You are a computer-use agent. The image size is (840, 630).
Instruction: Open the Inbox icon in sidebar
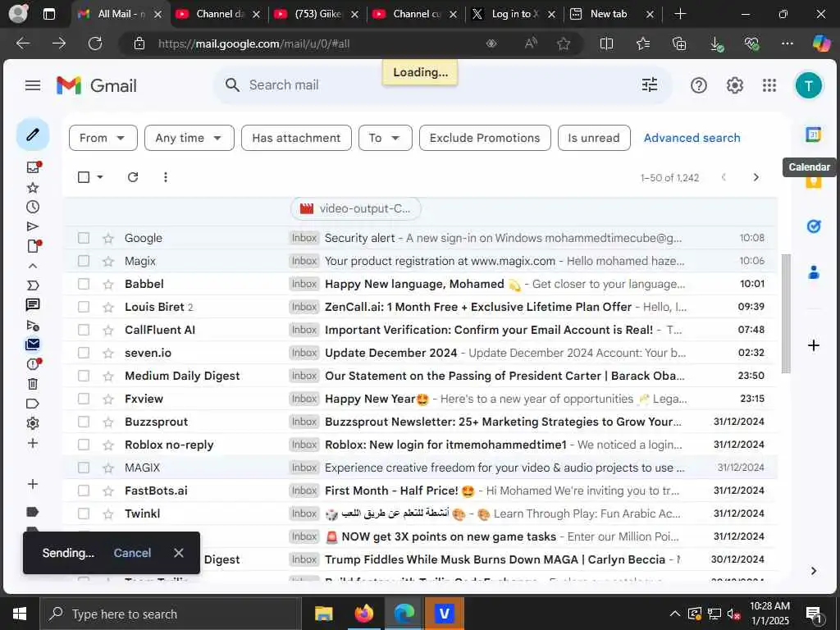coord(33,167)
